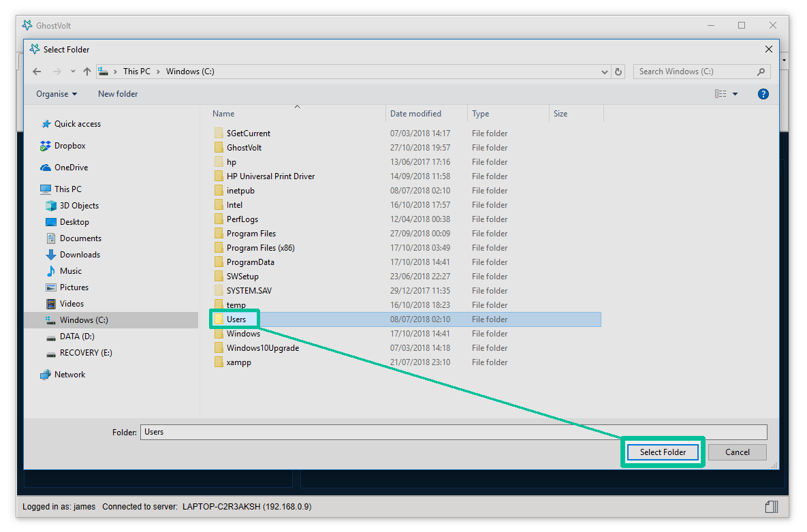
Task: Select DATA (D:) drive in the sidebar
Action: pos(77,337)
